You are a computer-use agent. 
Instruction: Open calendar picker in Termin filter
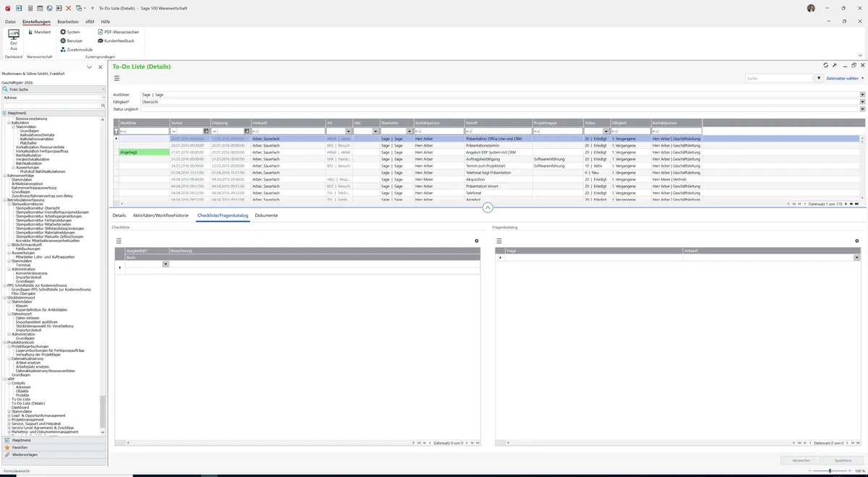206,131
